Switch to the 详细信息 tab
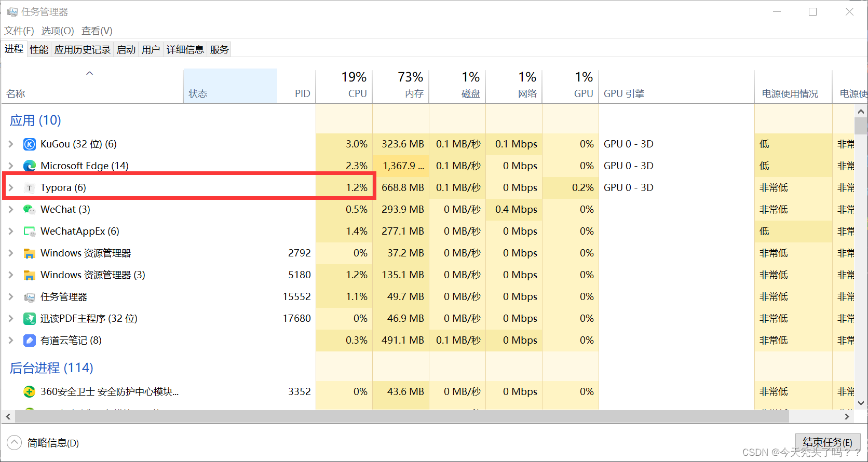Screen dimensions: 868x462 point(185,50)
